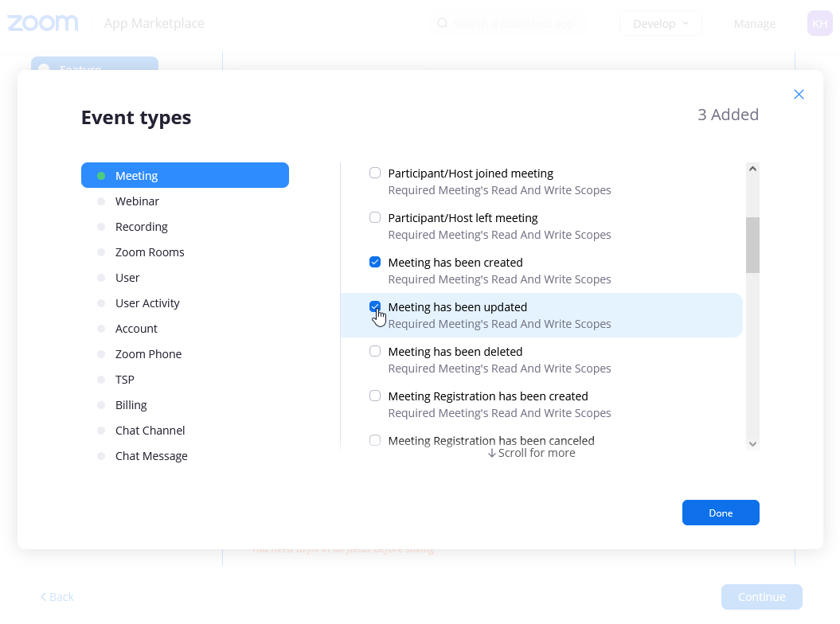The image size is (840, 624).
Task: Click the Done button
Action: (x=721, y=513)
